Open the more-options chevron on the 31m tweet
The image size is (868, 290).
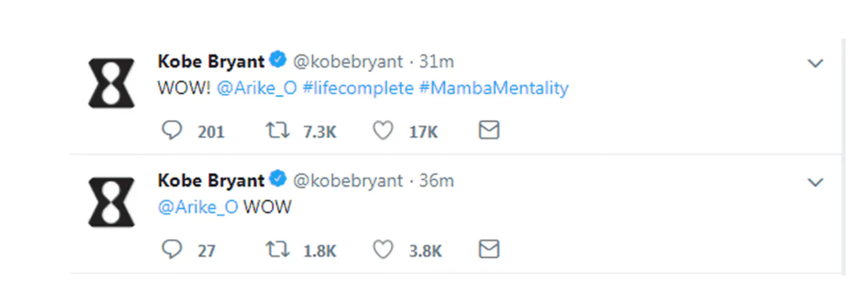pyautogui.click(x=814, y=64)
